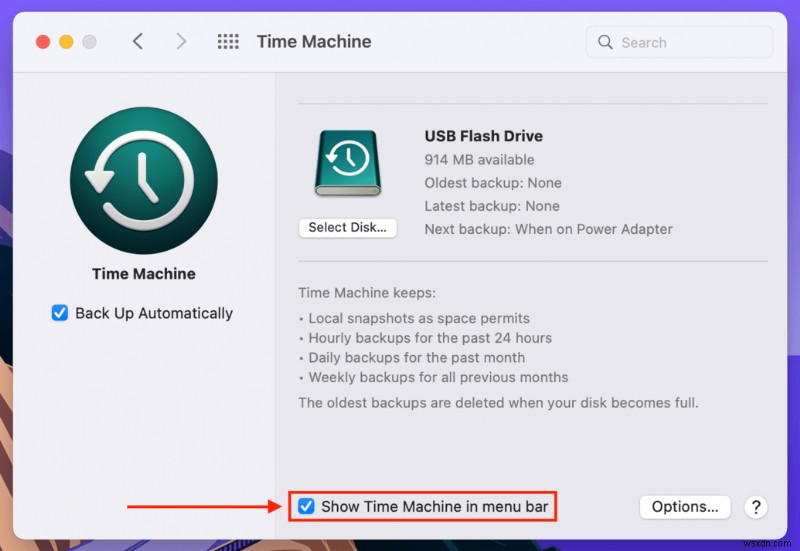Screen dimensions: 800x551
Task: Click the Time Machine label under large icon
Action: [x=144, y=274]
